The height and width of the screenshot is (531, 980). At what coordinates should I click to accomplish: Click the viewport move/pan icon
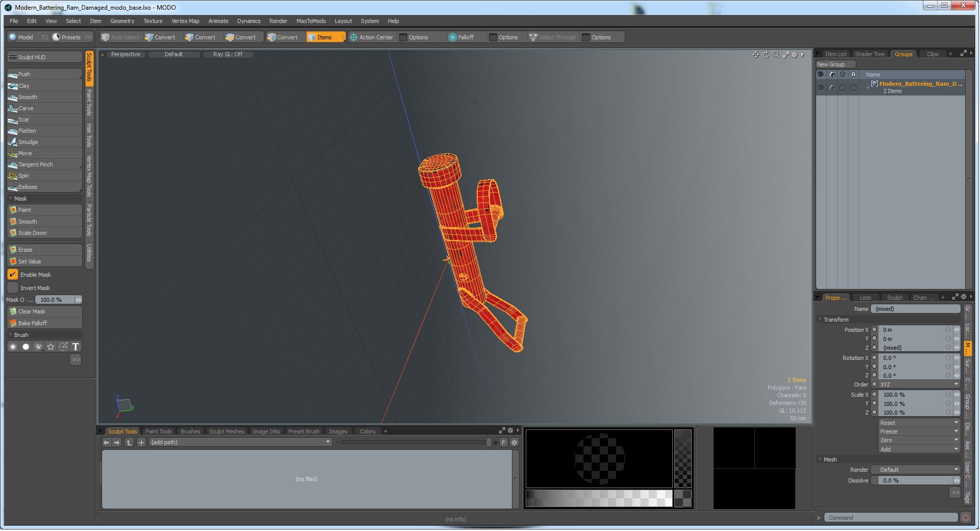(755, 55)
